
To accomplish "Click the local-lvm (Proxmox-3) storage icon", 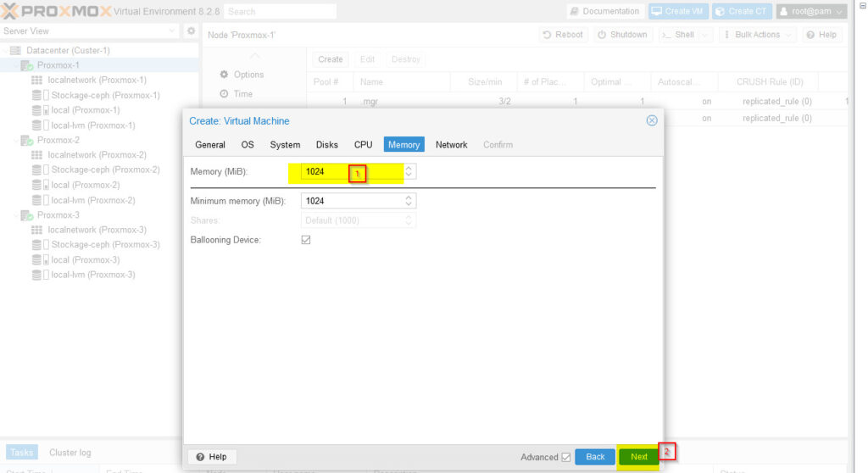I will 41,275.
